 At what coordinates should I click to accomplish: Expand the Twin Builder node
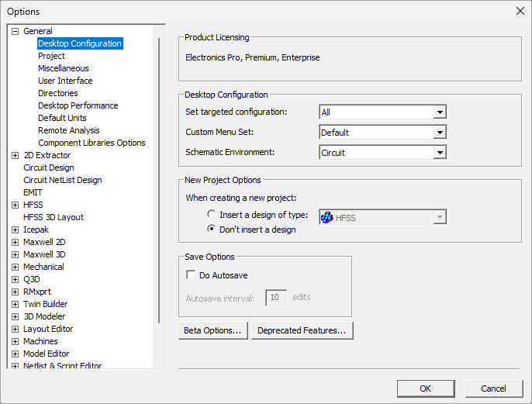[x=15, y=304]
